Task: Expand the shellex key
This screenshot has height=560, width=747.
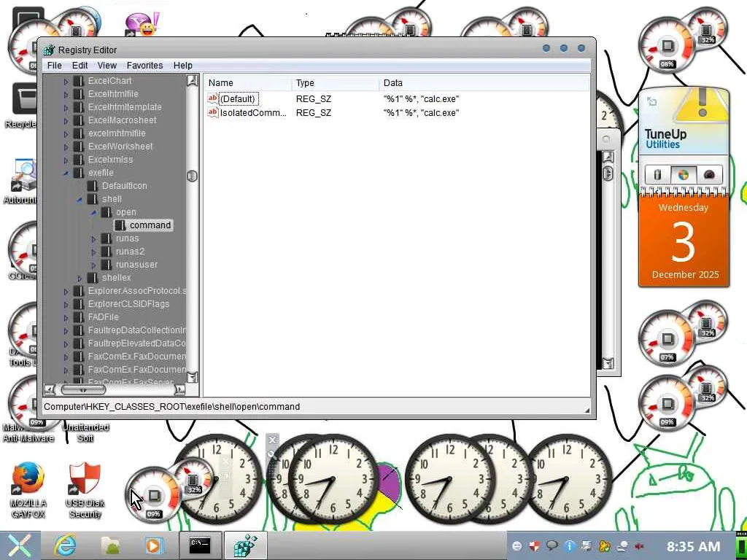Action: (x=80, y=278)
